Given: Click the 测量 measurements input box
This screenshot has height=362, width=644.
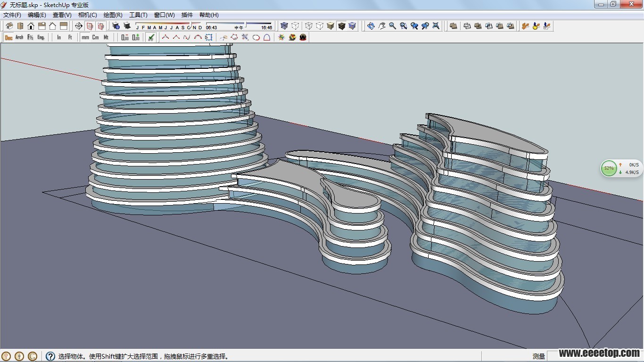Looking at the screenshot, I should 595,356.
